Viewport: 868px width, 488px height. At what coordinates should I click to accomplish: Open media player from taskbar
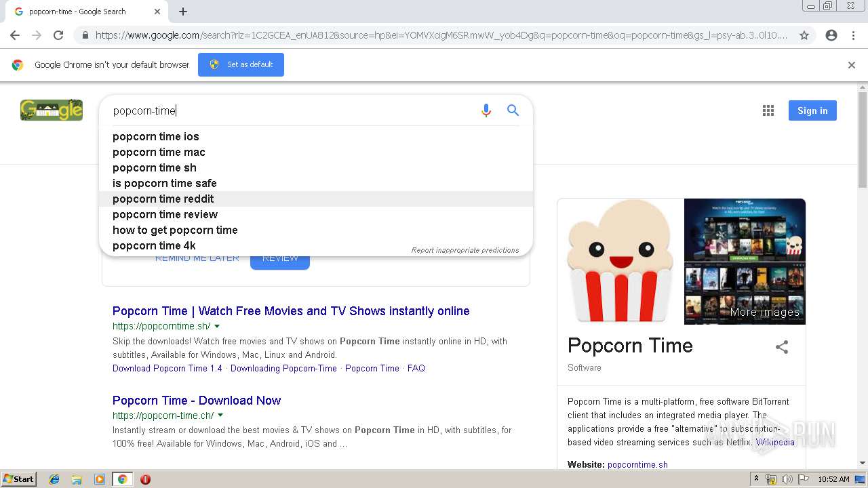(100, 479)
